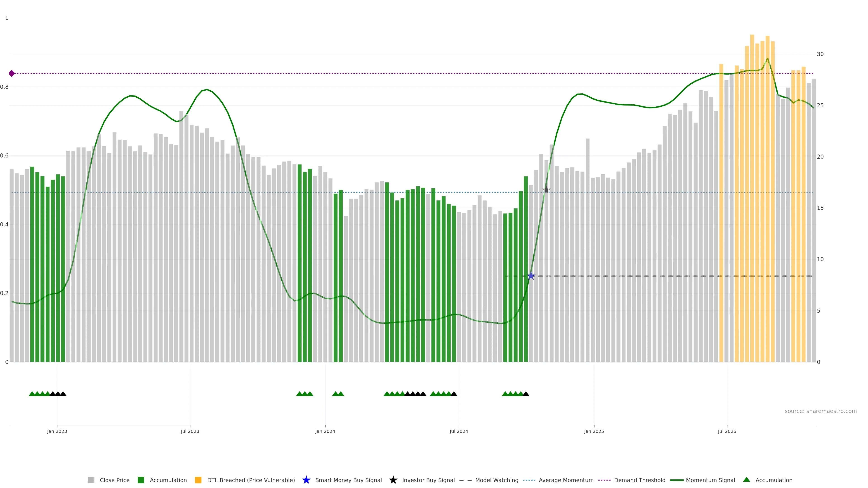Click the Jul 2023 axis label

pos(190,432)
